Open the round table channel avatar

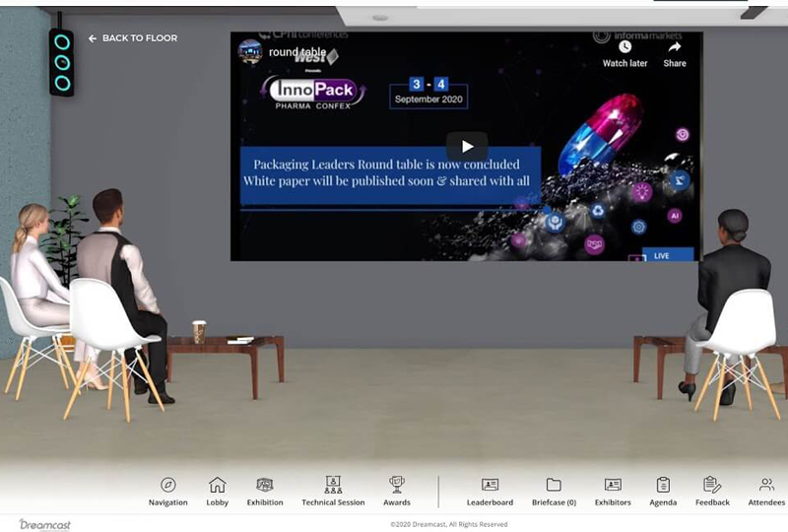250,52
